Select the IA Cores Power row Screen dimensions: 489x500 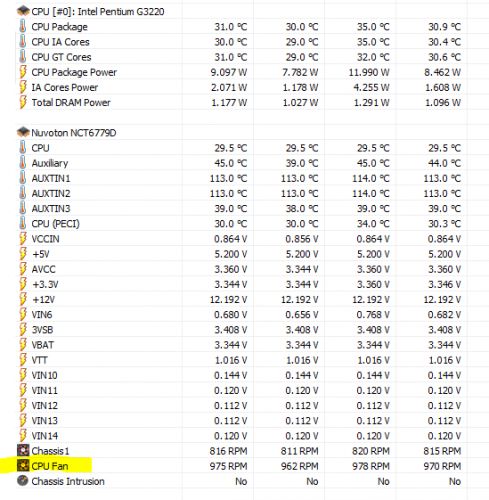coord(241,87)
